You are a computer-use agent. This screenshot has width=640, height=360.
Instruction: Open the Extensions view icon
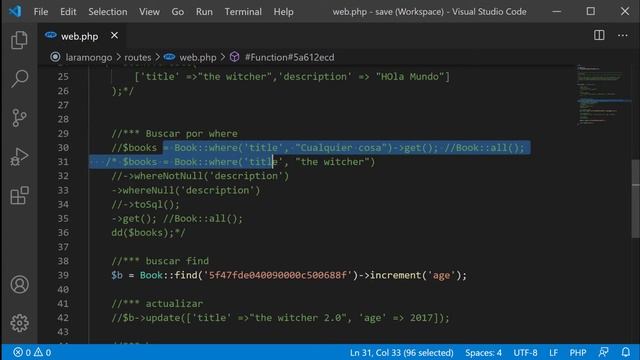pos(19,196)
